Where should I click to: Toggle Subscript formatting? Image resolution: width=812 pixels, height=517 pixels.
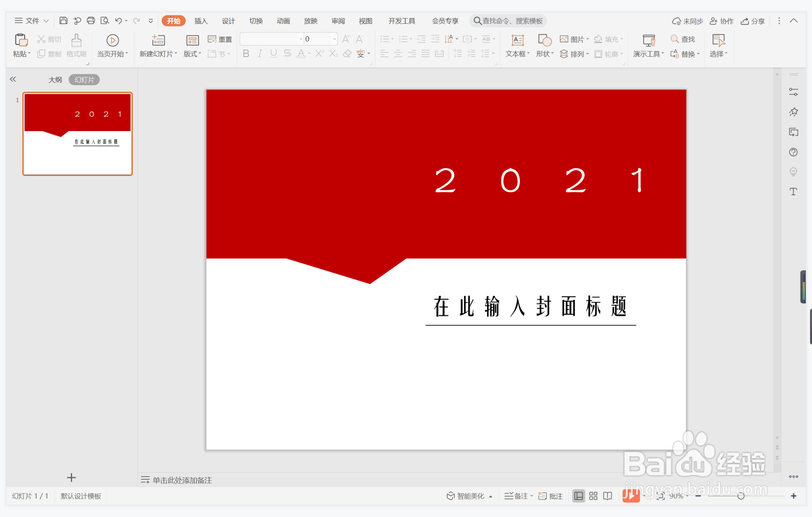pyautogui.click(x=334, y=54)
